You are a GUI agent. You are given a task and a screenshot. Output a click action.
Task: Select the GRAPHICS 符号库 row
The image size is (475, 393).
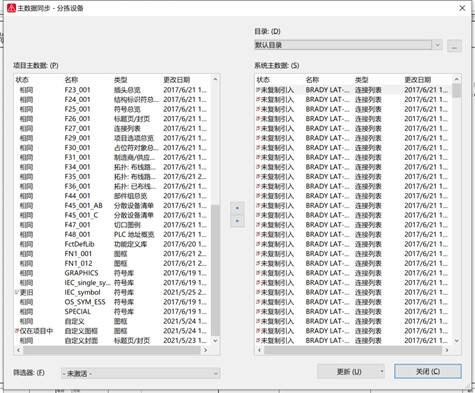coord(113,273)
